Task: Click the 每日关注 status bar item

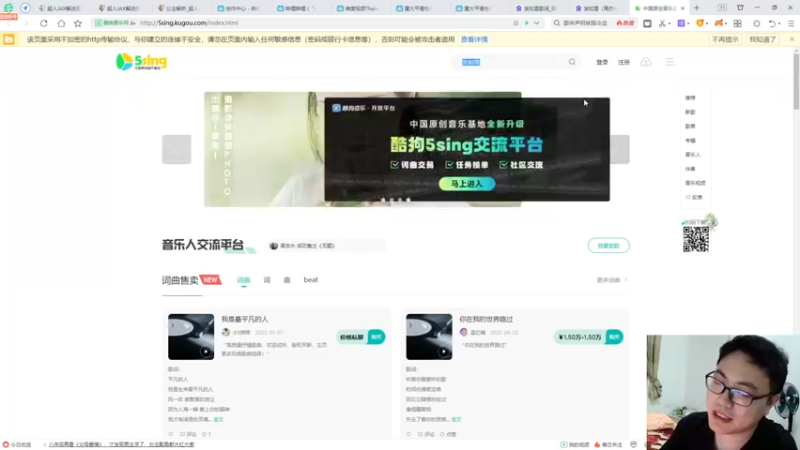Action: (x=608, y=445)
